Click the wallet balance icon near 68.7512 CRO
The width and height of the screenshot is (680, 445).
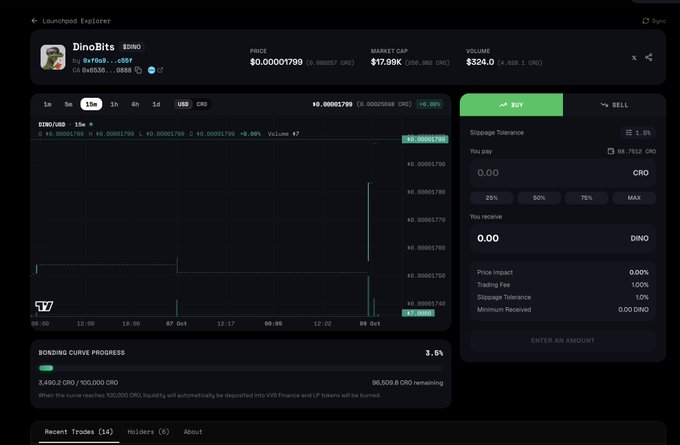click(611, 151)
